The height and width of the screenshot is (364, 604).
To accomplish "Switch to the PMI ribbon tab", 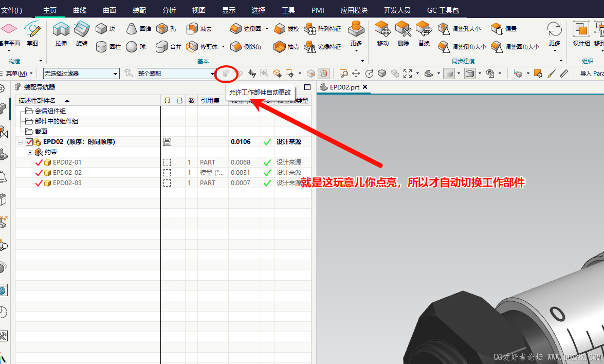I will 318,10.
